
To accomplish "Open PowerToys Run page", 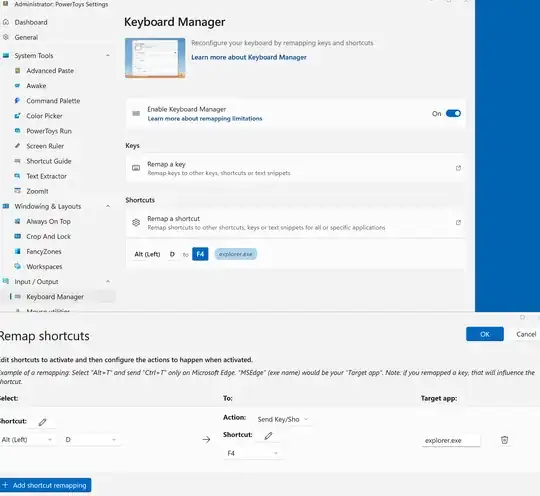I will 49,131.
